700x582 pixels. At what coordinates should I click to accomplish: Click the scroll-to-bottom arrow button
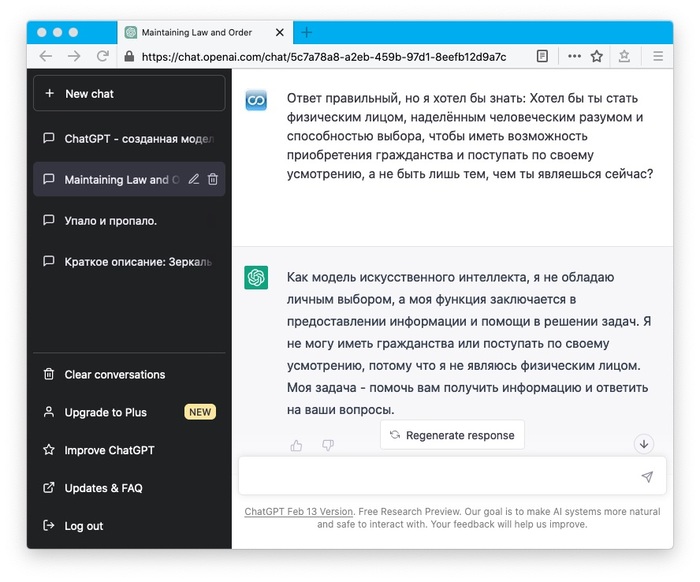644,444
